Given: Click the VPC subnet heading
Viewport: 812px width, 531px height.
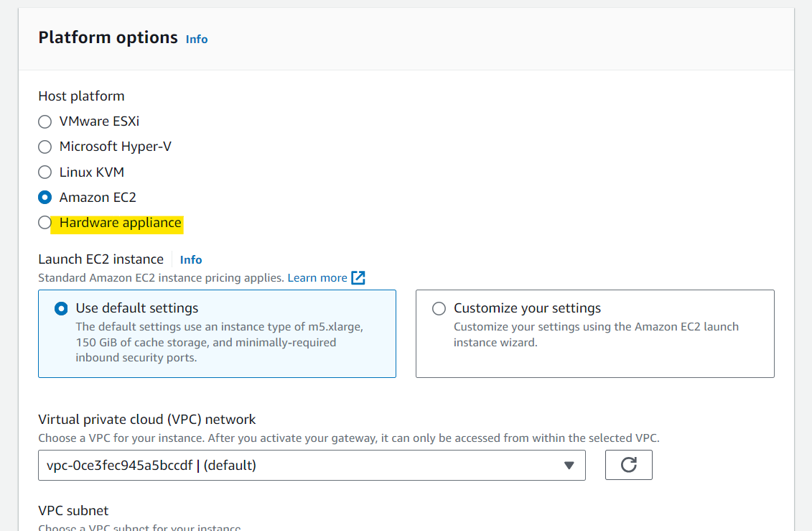Looking at the screenshot, I should click(73, 511).
